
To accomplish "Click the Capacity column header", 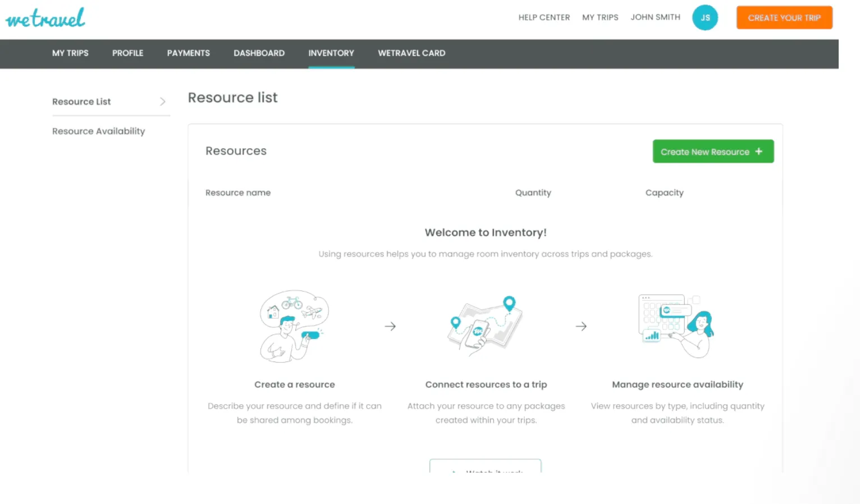I will pyautogui.click(x=664, y=193).
